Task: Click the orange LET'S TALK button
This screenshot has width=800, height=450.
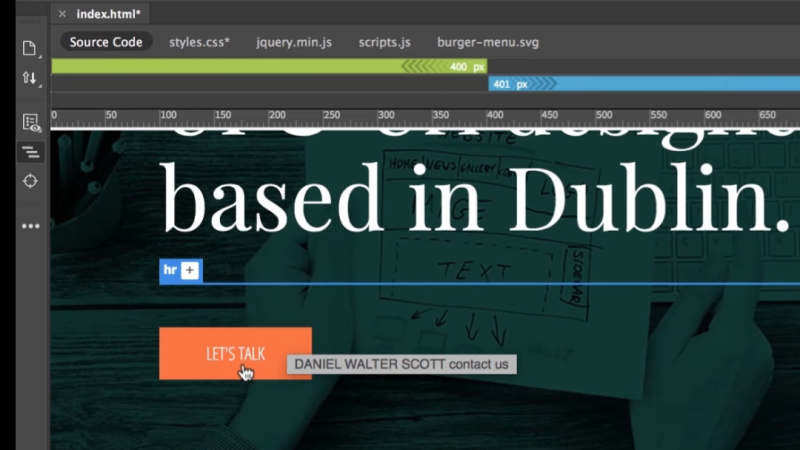Action: click(235, 353)
